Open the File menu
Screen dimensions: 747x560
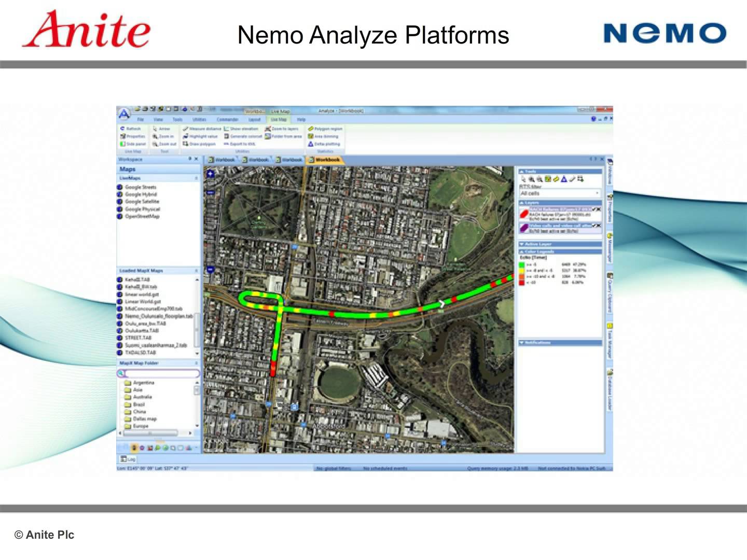(140, 120)
